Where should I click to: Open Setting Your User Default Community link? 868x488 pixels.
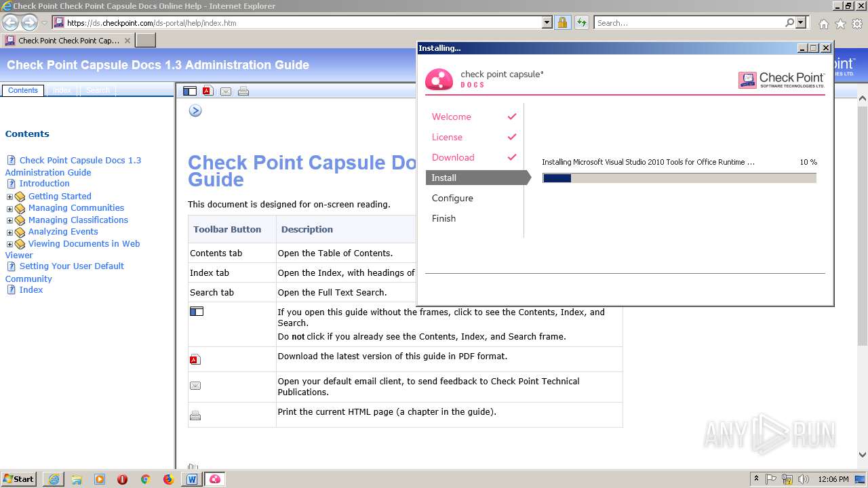[x=64, y=272]
